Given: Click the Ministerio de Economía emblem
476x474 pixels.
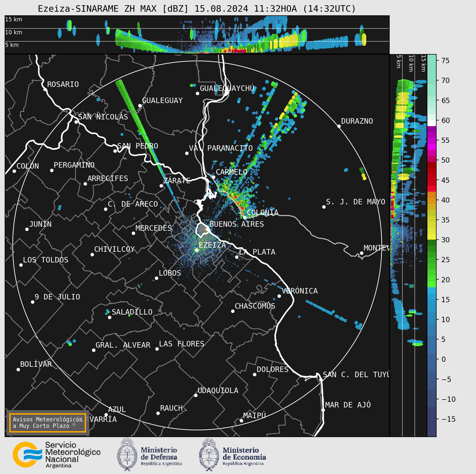Looking at the screenshot, I should pyautogui.click(x=209, y=455).
